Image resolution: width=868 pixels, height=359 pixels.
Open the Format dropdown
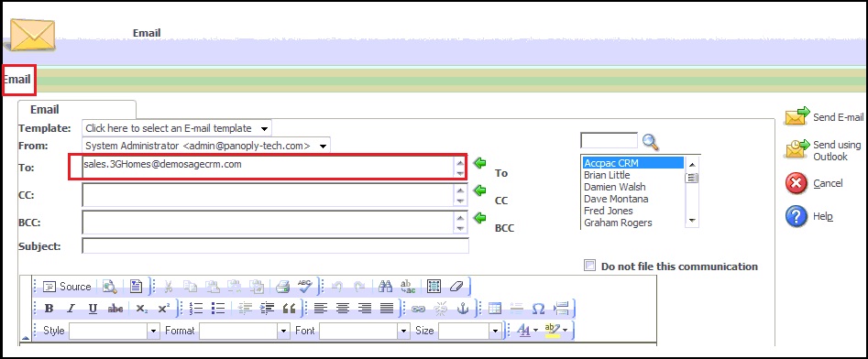[283, 332]
